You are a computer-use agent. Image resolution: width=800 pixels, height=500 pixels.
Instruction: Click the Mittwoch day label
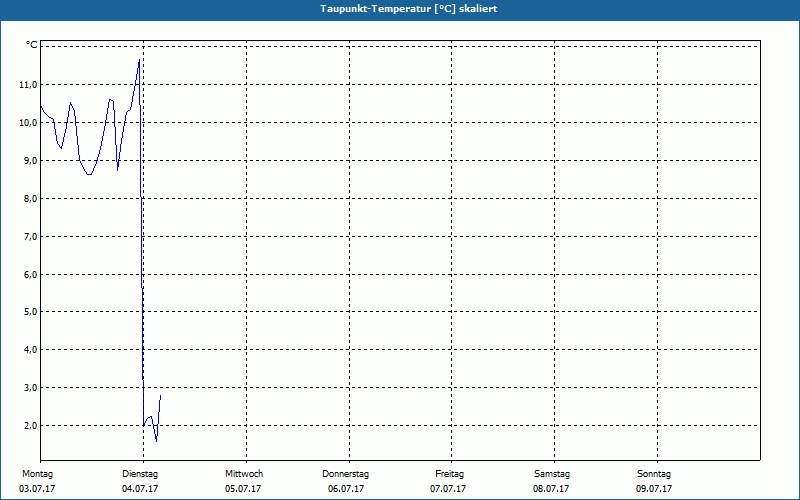click(x=244, y=474)
